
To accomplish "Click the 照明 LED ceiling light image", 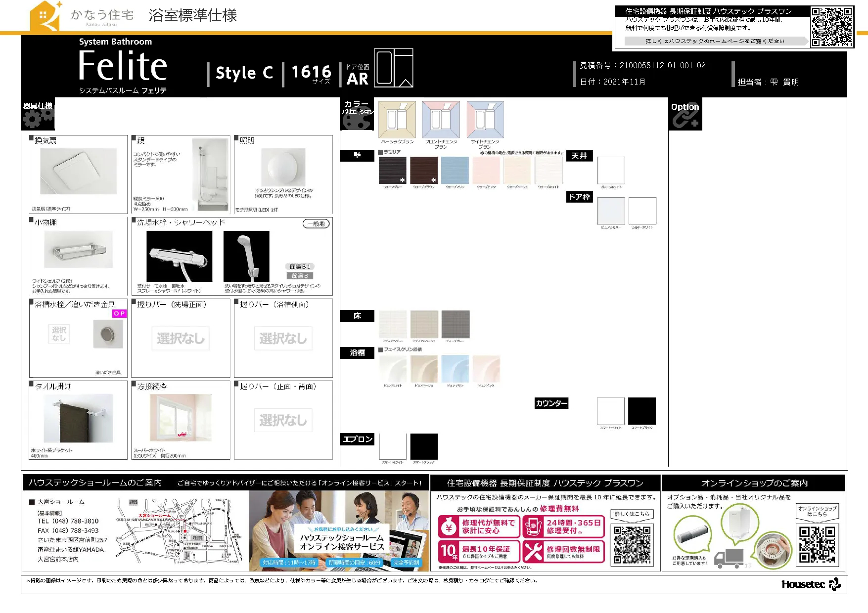I will click(x=283, y=168).
